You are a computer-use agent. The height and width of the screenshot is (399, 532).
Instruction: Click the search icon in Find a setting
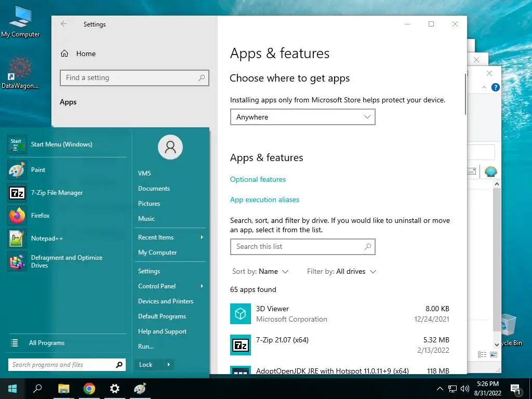point(202,78)
